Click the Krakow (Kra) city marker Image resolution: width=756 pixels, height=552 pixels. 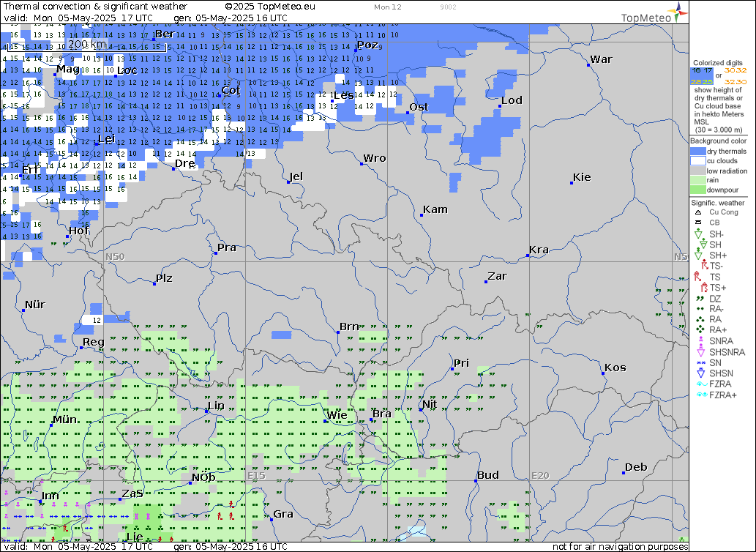pos(528,256)
